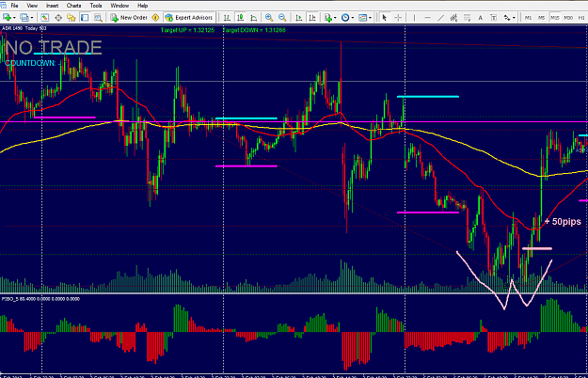Open the Tools menu
The height and width of the screenshot is (378, 588).
point(96,6)
